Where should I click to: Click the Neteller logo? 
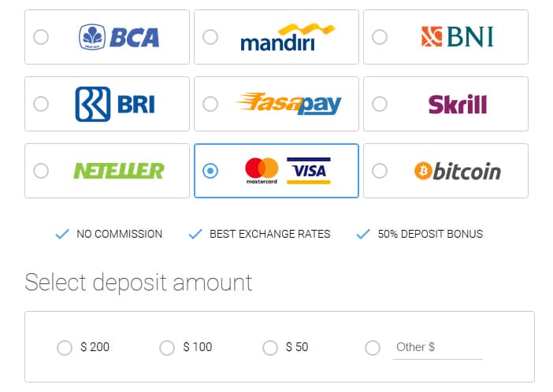point(119,171)
